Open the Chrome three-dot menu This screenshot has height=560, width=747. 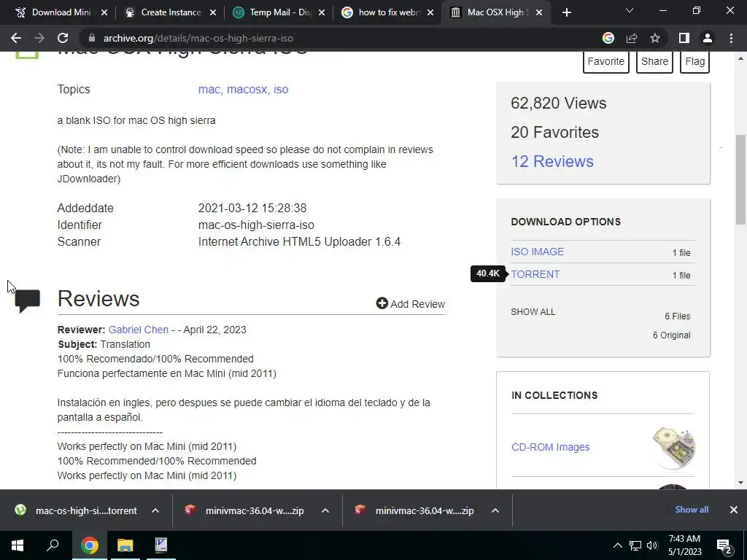coord(731,38)
